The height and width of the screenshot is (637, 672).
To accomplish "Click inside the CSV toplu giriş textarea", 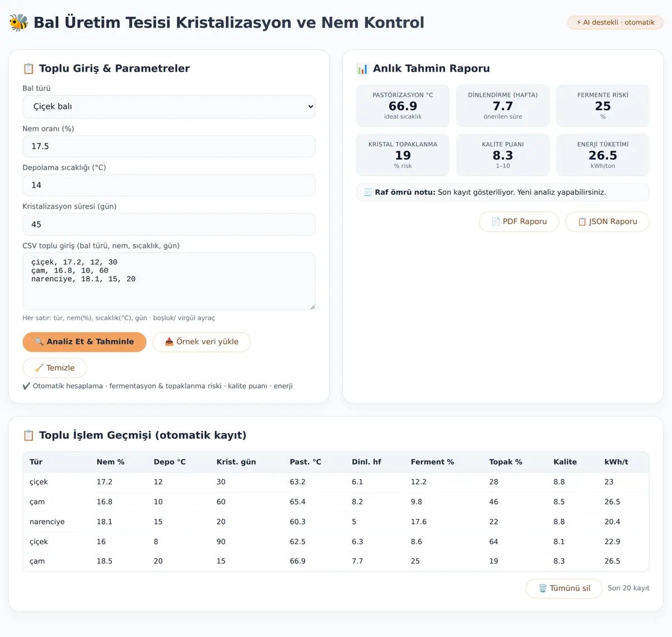I will (169, 281).
